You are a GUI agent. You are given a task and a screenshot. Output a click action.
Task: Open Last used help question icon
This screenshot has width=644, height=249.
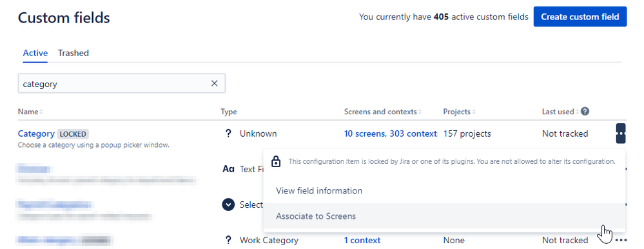click(585, 112)
